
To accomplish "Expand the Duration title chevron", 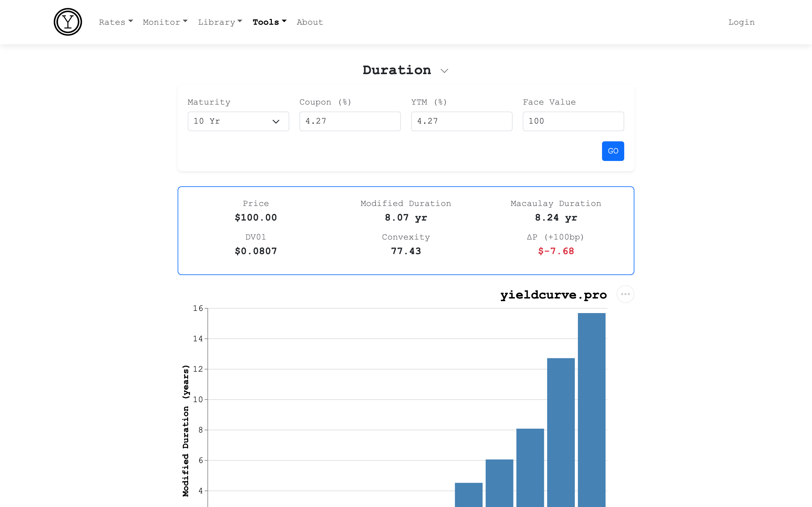I will click(x=444, y=71).
